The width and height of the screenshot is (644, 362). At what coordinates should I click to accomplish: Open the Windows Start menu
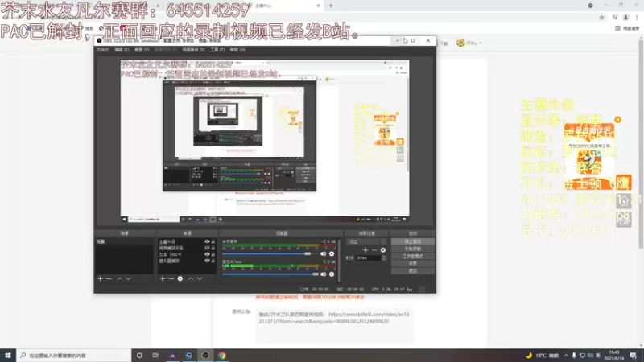click(8, 356)
